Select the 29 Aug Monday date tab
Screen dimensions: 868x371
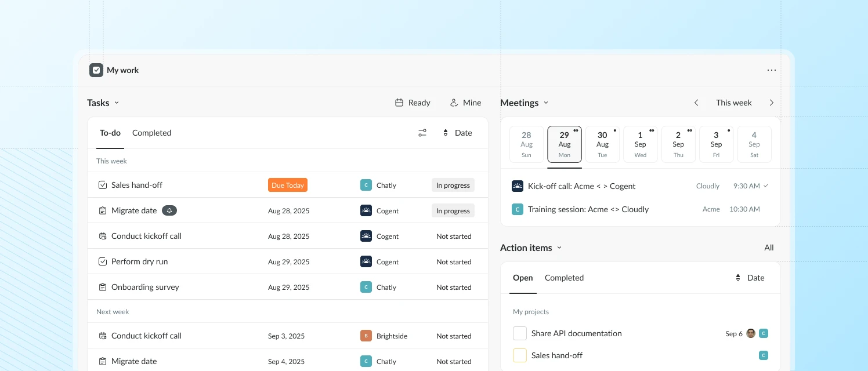point(565,144)
